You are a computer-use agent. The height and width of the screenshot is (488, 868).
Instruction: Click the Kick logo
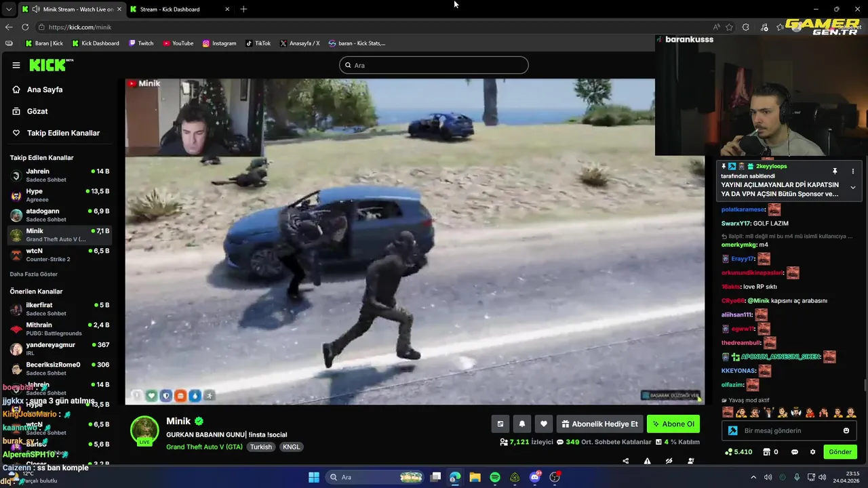pos(51,65)
